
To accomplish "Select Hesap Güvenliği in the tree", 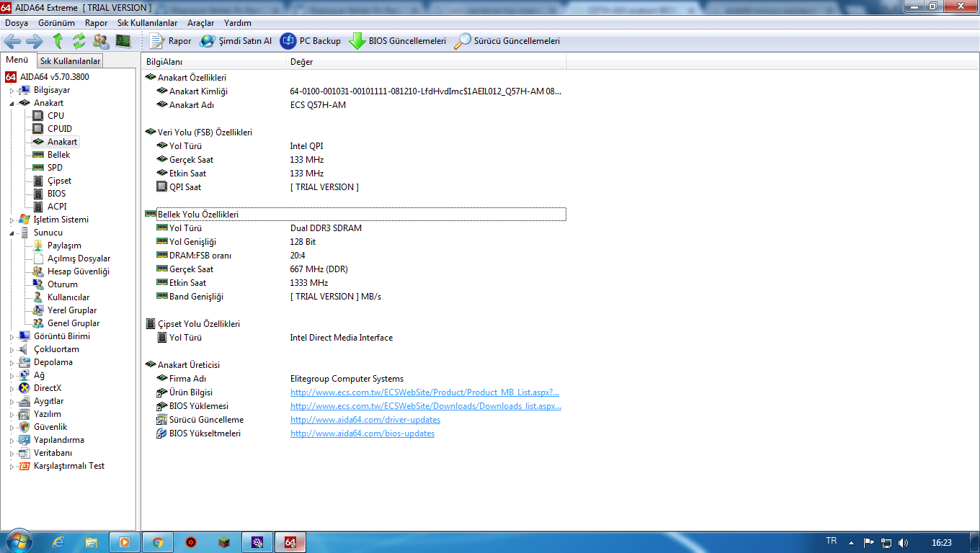I will [79, 271].
